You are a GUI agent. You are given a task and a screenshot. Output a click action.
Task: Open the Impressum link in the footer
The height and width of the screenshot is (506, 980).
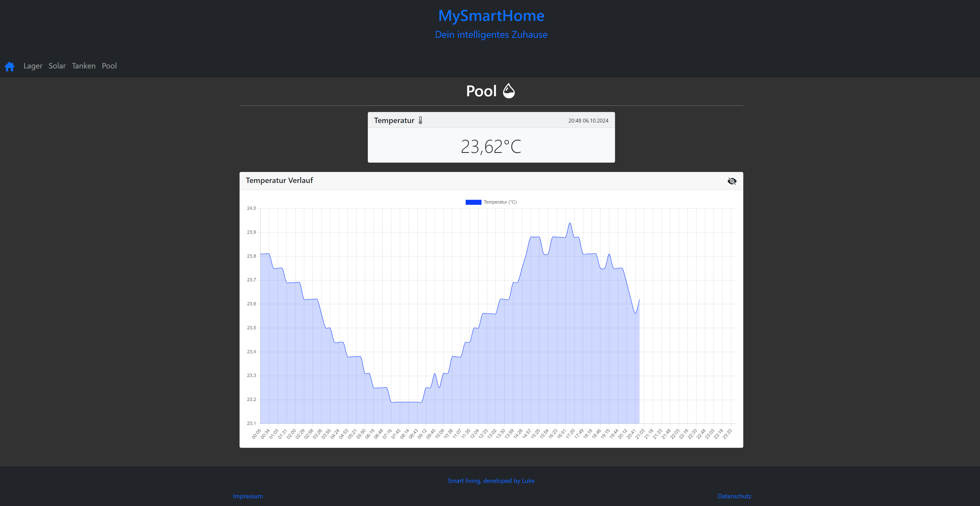[248, 496]
